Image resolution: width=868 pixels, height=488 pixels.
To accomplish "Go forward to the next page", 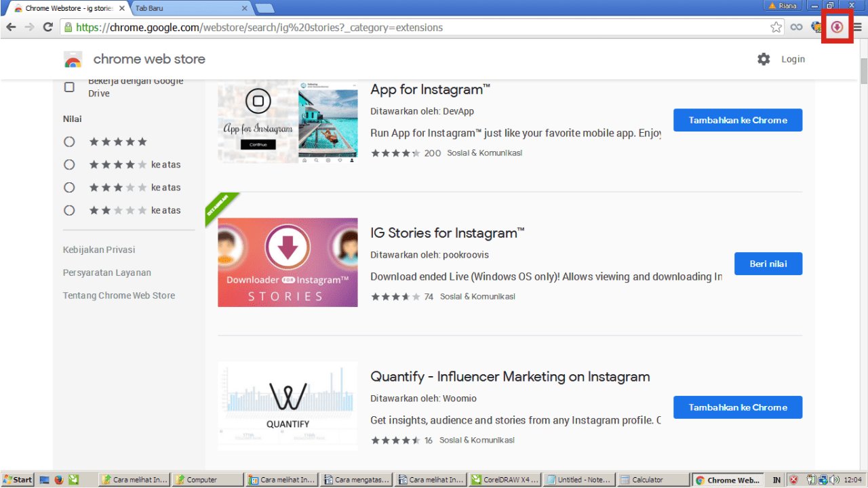I will [29, 27].
